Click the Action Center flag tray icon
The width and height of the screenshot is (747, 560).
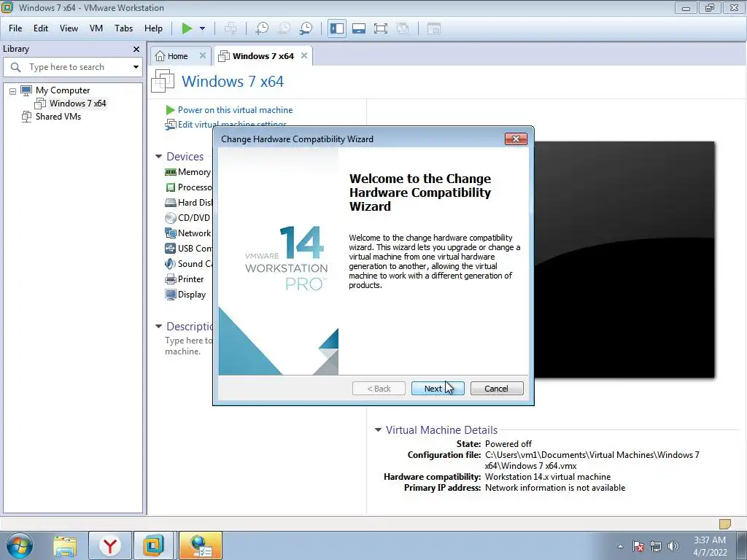click(638, 546)
